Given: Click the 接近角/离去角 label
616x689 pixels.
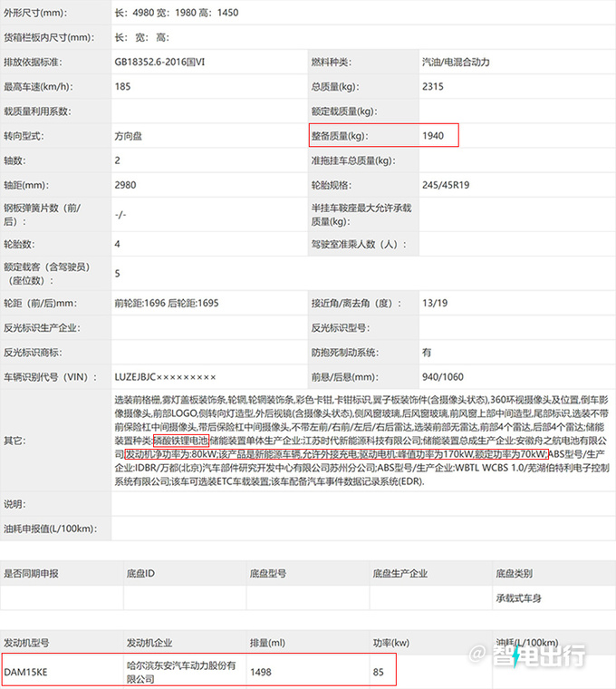Looking at the screenshot, I should tap(357, 303).
